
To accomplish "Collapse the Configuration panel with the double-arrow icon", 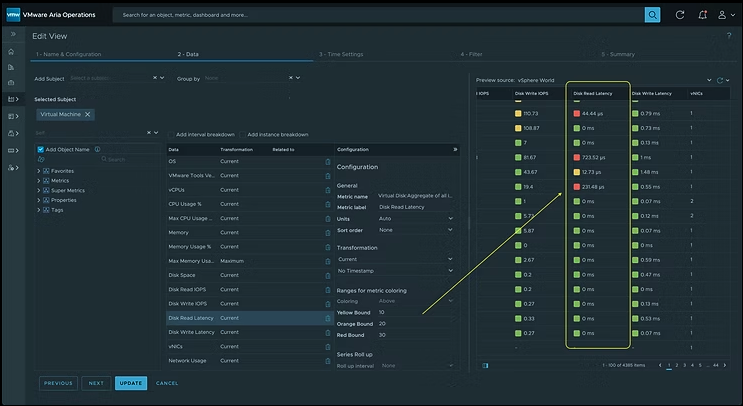I will tap(455, 149).
